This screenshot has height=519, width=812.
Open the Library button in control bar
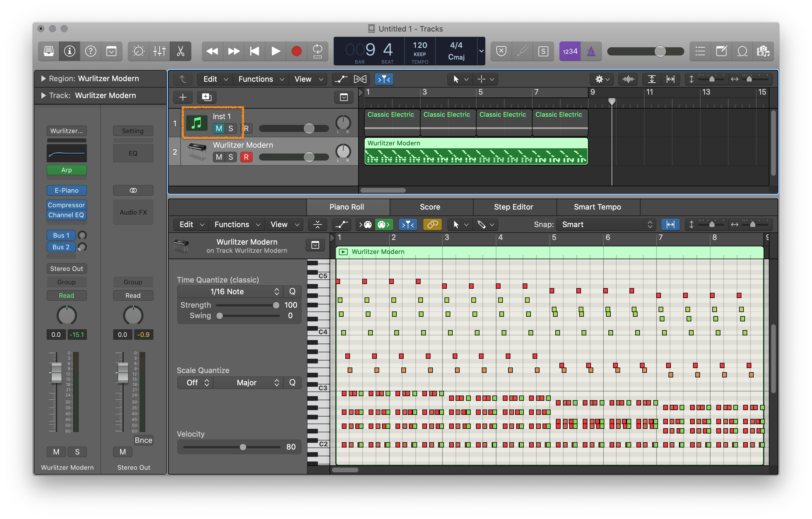48,51
